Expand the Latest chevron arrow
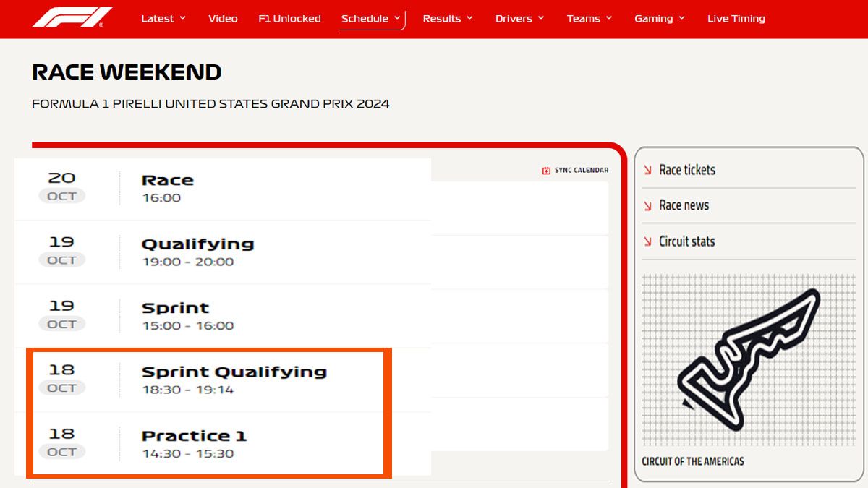This screenshot has width=868, height=488. point(182,18)
